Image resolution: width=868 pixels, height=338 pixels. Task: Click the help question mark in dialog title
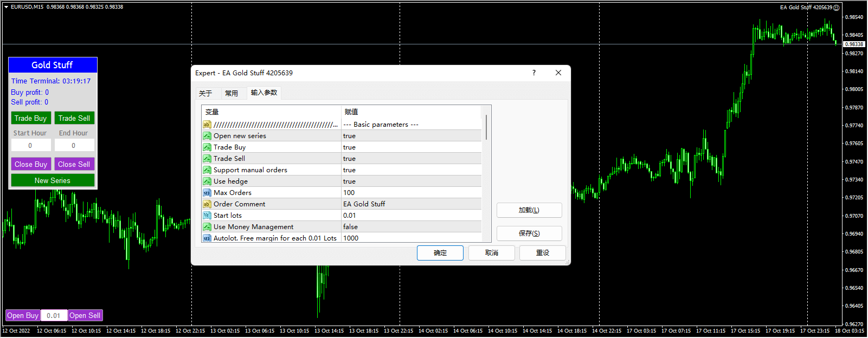tap(533, 73)
